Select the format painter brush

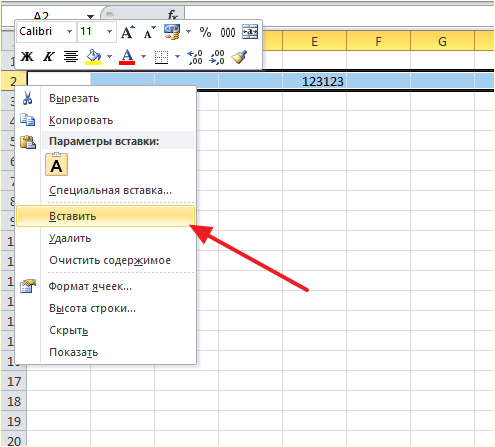click(x=240, y=57)
